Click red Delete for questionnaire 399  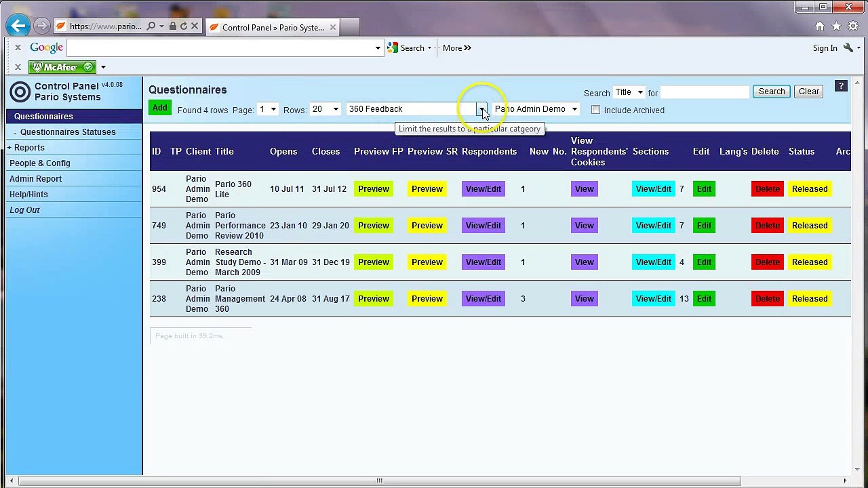[767, 262]
